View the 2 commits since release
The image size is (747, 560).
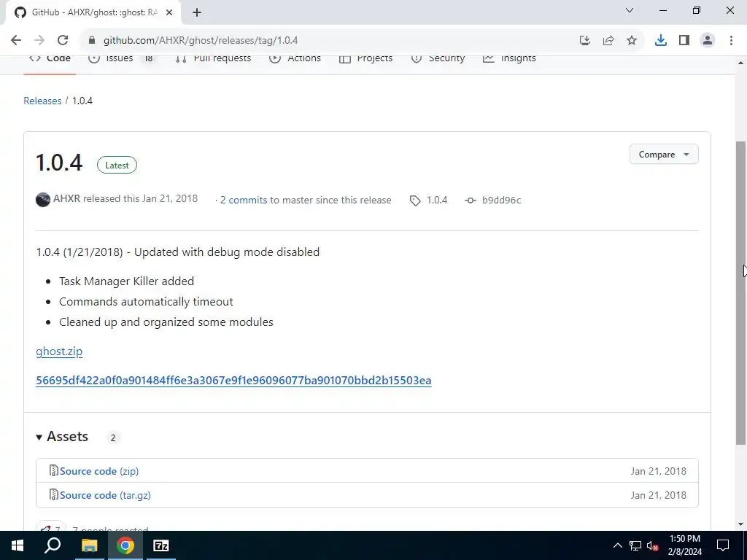(x=244, y=201)
